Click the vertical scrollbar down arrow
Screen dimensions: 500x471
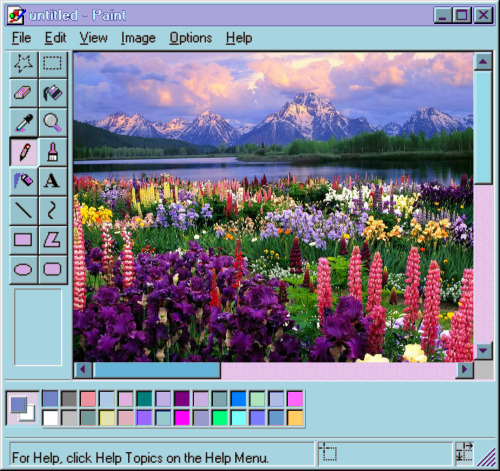pyautogui.click(x=483, y=350)
